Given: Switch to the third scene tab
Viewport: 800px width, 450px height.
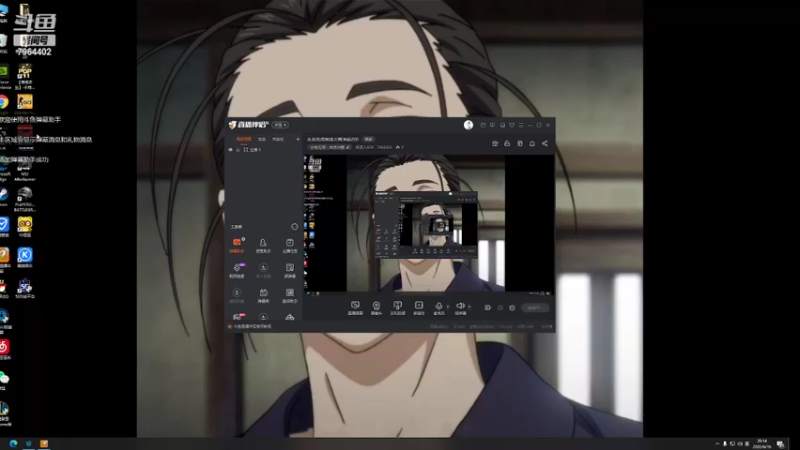Looking at the screenshot, I should (278, 139).
